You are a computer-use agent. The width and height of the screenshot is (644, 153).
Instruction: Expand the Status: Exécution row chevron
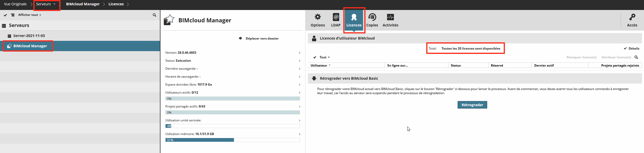[x=300, y=61]
